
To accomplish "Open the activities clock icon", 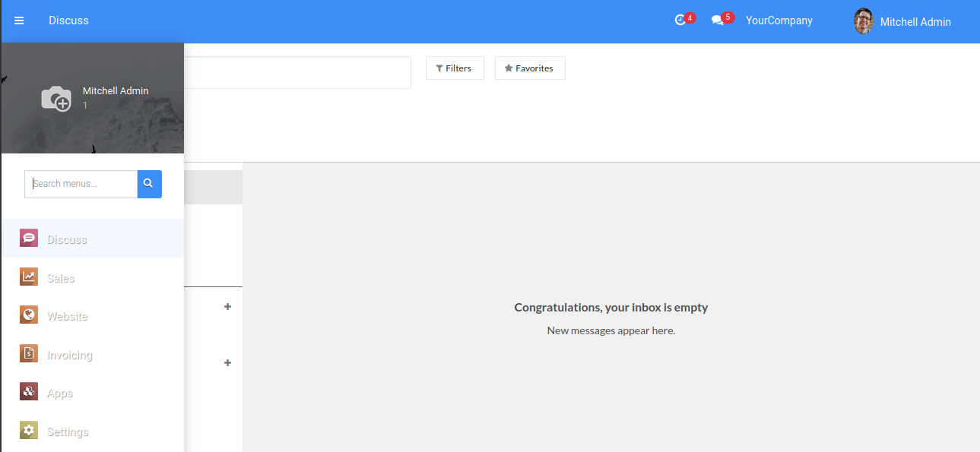I will [680, 21].
